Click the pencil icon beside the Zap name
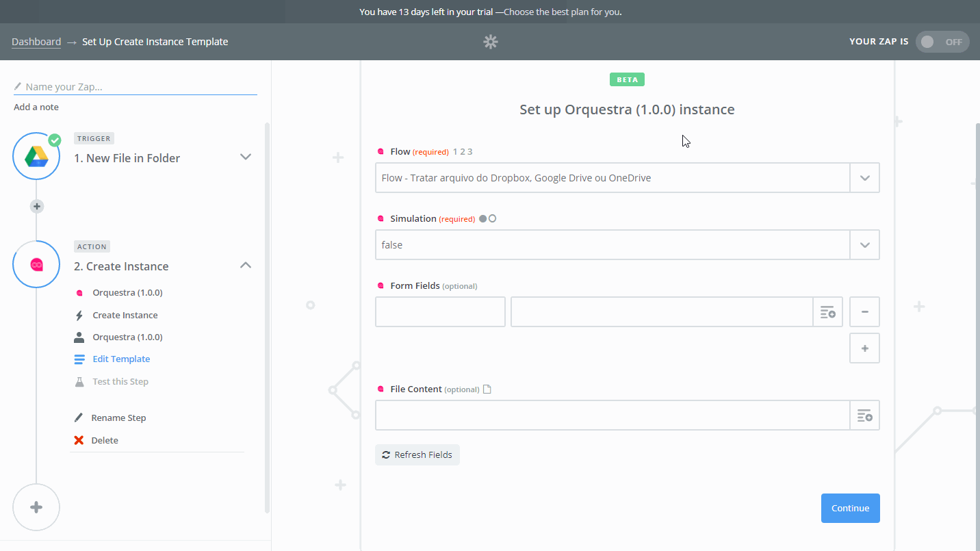This screenshot has height=551, width=980. click(x=18, y=87)
